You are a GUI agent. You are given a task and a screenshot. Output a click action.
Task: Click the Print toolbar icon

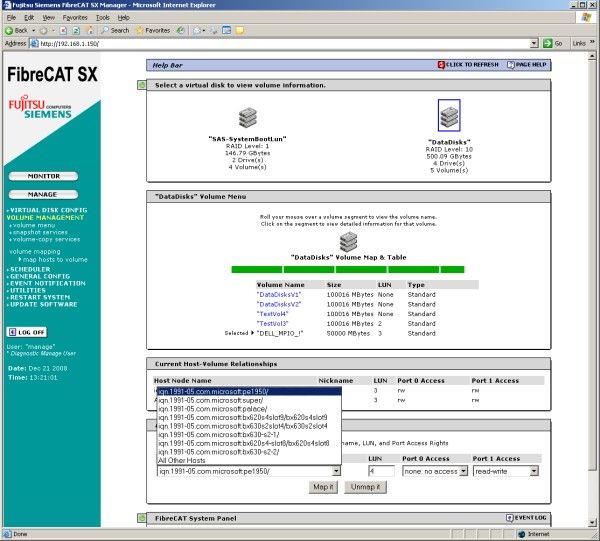[214, 31]
